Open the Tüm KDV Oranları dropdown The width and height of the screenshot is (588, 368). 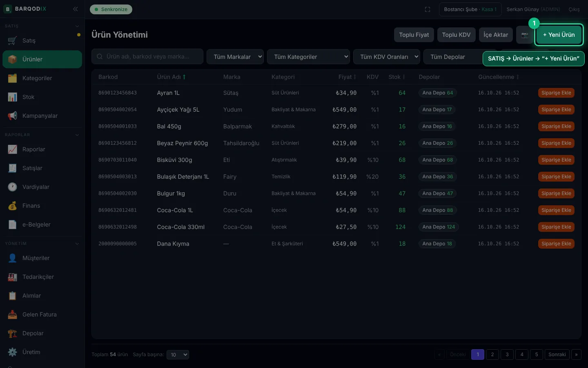point(387,57)
